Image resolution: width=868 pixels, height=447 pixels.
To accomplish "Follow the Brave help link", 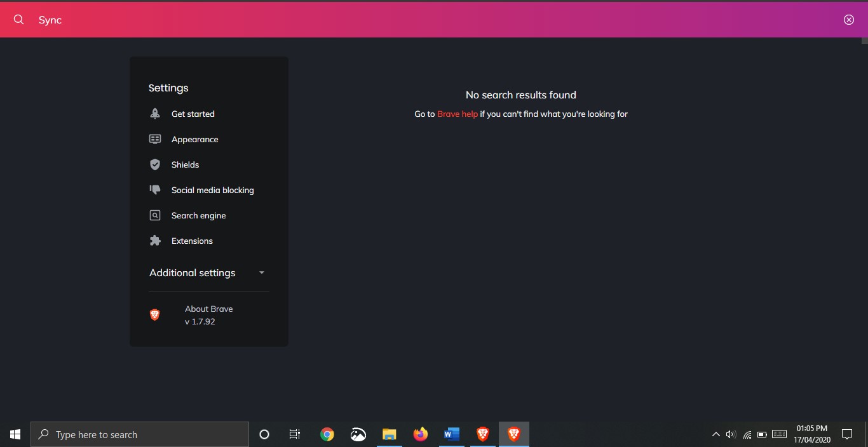I will [458, 114].
